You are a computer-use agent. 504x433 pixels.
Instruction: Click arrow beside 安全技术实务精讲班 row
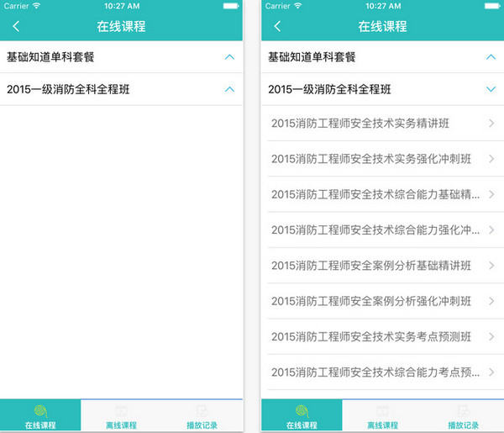point(491,124)
